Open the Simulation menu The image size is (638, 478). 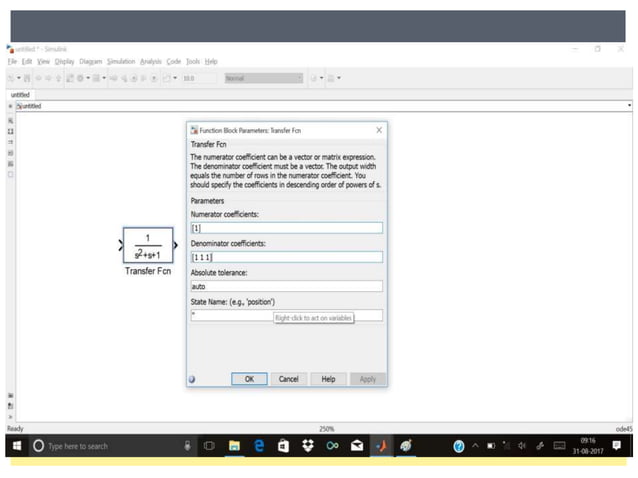click(x=121, y=61)
